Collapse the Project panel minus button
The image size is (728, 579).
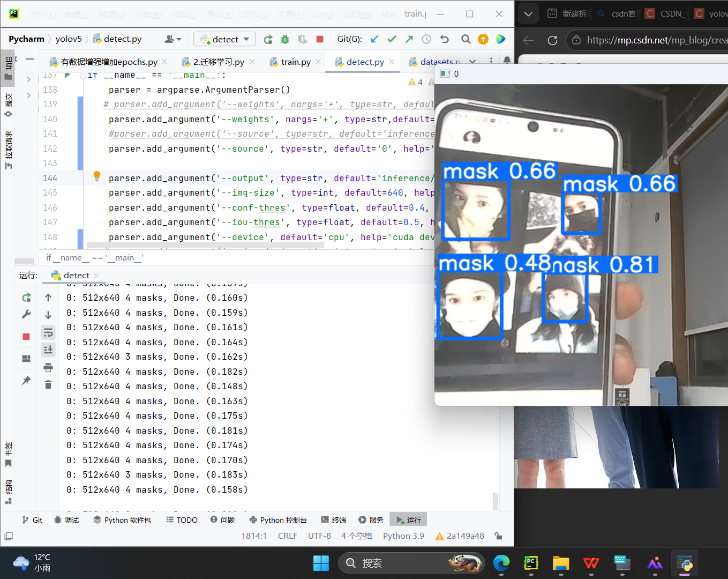pyautogui.click(x=30, y=59)
